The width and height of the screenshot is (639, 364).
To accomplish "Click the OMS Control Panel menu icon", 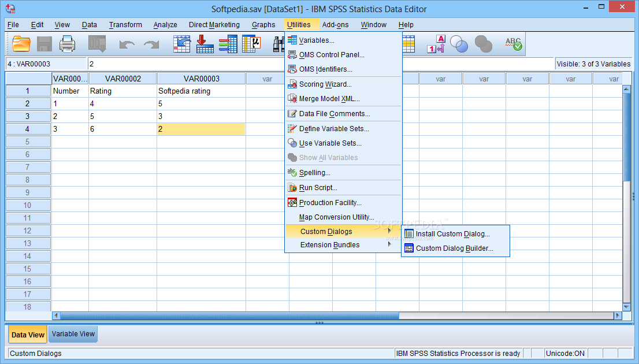I will pos(292,55).
